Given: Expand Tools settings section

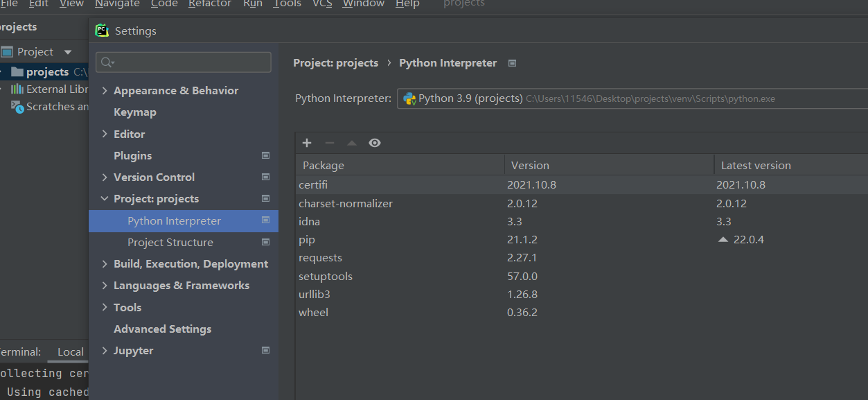Looking at the screenshot, I should (105, 308).
